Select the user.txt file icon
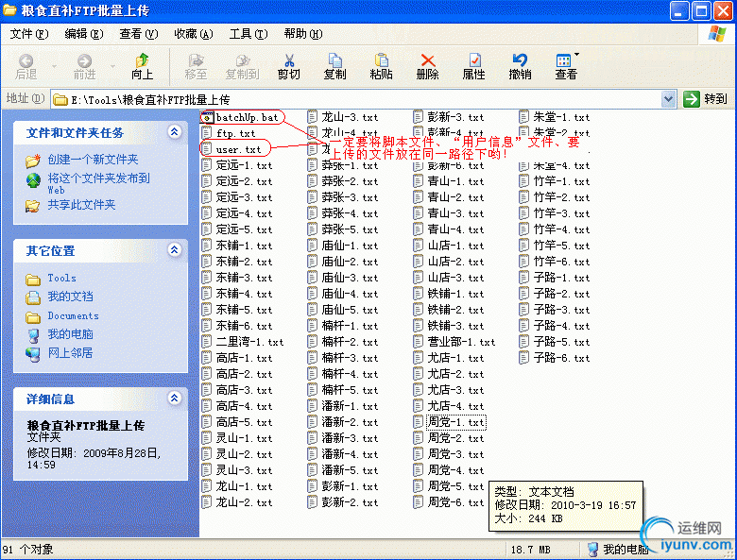Viewport: 737px width, 560px height. 206,149
